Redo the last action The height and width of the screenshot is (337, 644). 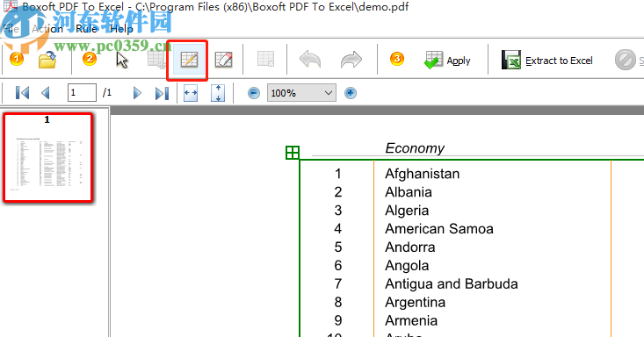point(351,60)
